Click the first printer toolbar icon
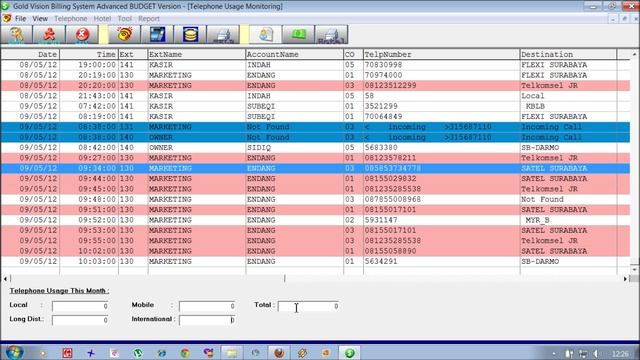This screenshot has height=360, width=640. pyautogui.click(x=223, y=35)
